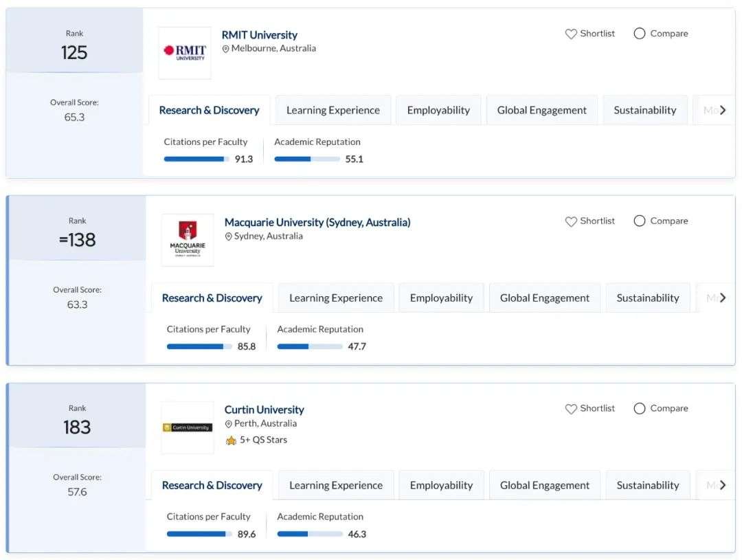Click the academic reputation value 55.1
742x560 pixels.
354,159
